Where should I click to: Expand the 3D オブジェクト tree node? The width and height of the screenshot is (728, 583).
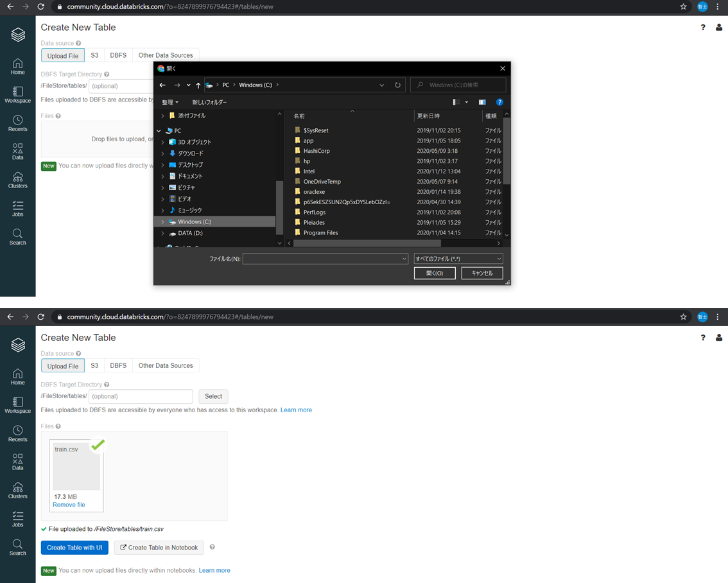(162, 142)
